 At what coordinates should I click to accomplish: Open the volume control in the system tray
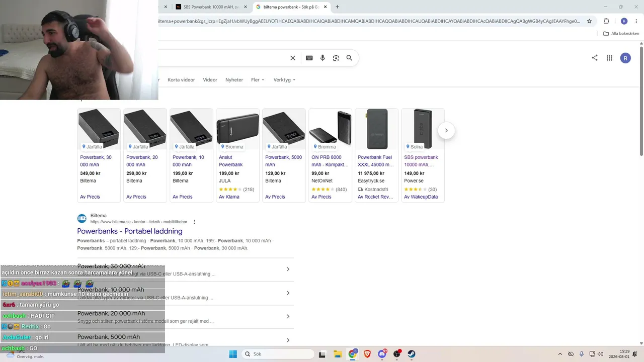[600, 354]
